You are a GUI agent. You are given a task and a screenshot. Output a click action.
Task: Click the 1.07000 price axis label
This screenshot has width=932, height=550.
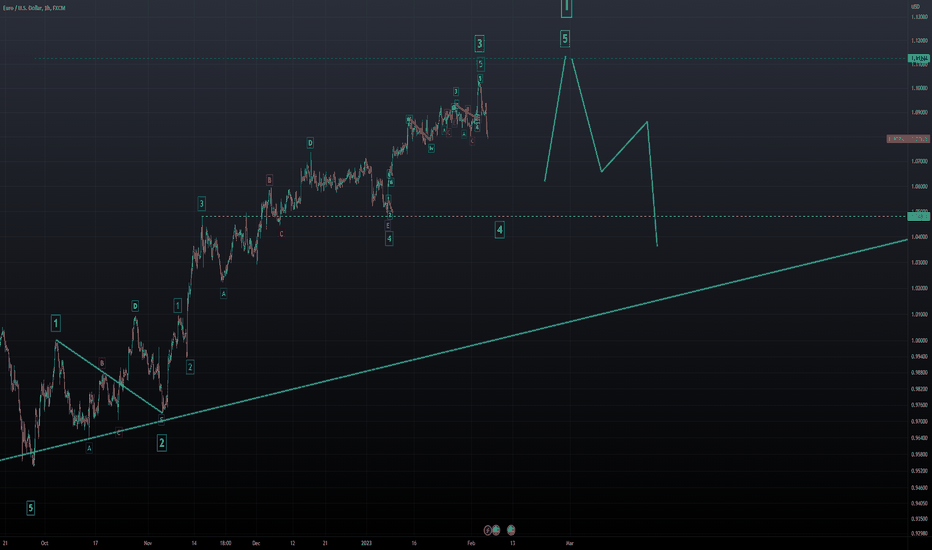coord(919,161)
